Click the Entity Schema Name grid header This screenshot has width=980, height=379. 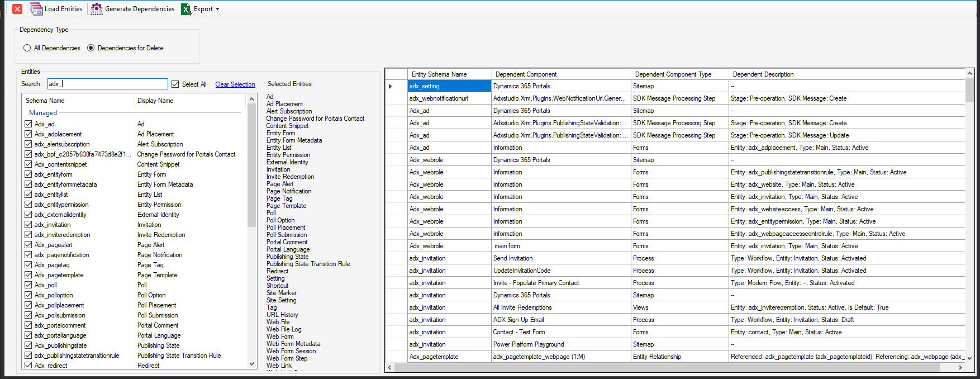coord(449,74)
